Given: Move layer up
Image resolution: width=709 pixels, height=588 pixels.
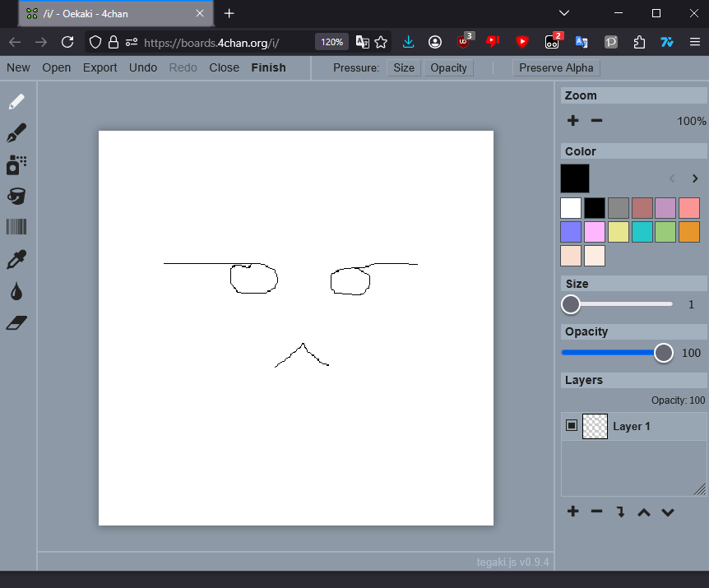Looking at the screenshot, I should [x=644, y=512].
